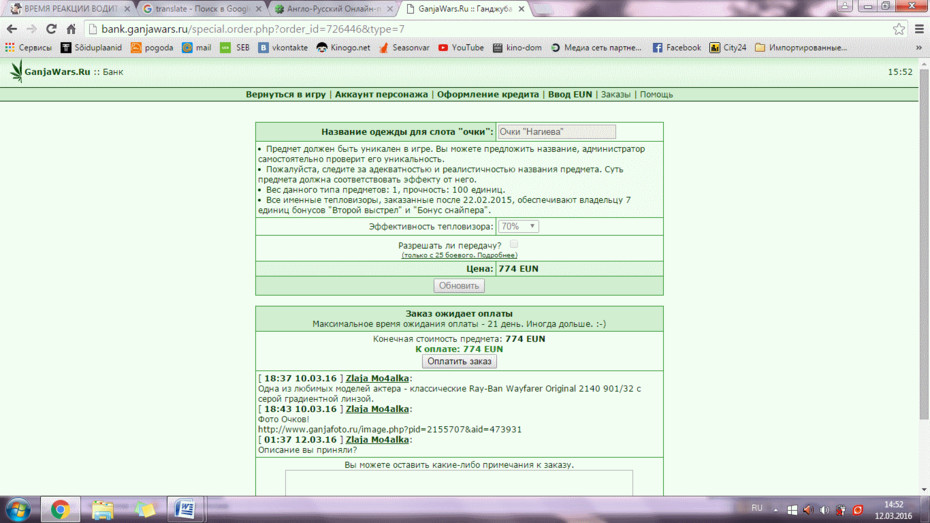The image size is (930, 523).
Task: Open Zlaja Mo4alka link in the 01:37 comment
Action: point(377,440)
